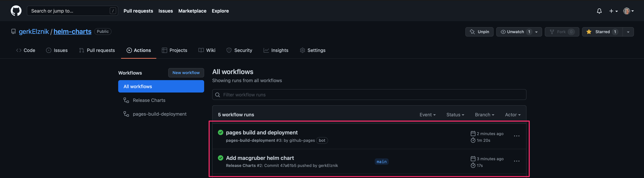Open the Add macgruber helm chart run
644x178 pixels.
(260, 158)
